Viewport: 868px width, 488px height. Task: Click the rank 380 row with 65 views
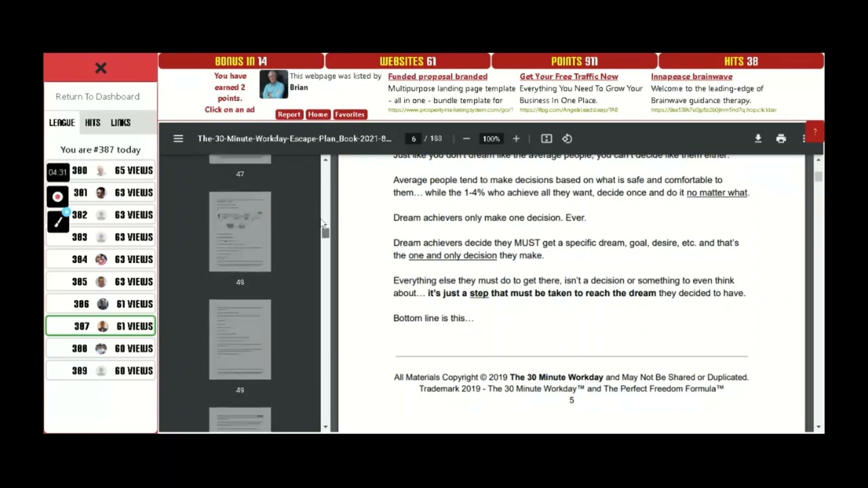(100, 170)
